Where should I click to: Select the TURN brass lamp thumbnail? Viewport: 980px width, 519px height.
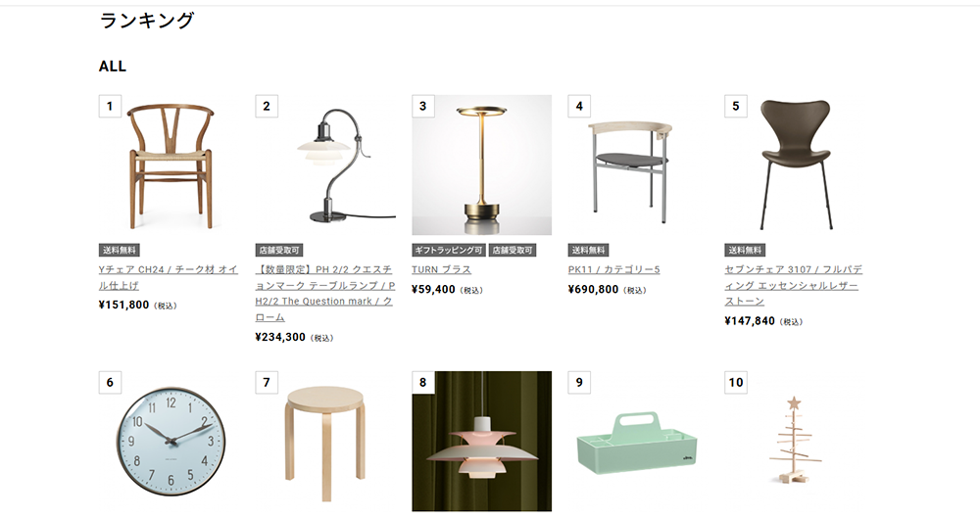(482, 165)
